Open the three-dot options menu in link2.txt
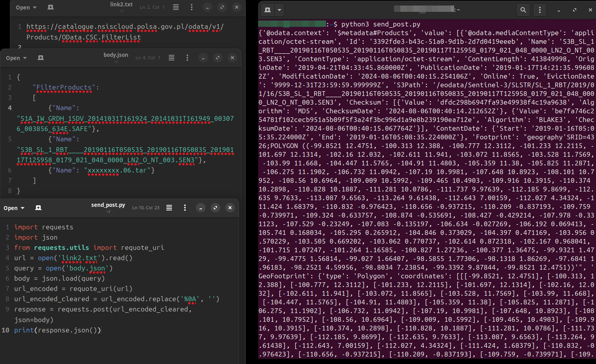This screenshot has height=364, width=596. click(192, 7)
